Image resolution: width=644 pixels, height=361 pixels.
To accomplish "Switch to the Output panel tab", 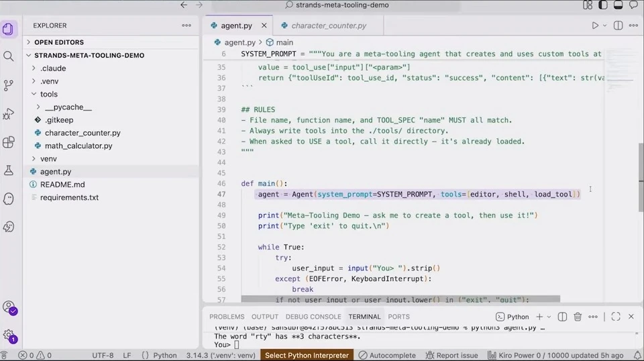I will 265,317.
